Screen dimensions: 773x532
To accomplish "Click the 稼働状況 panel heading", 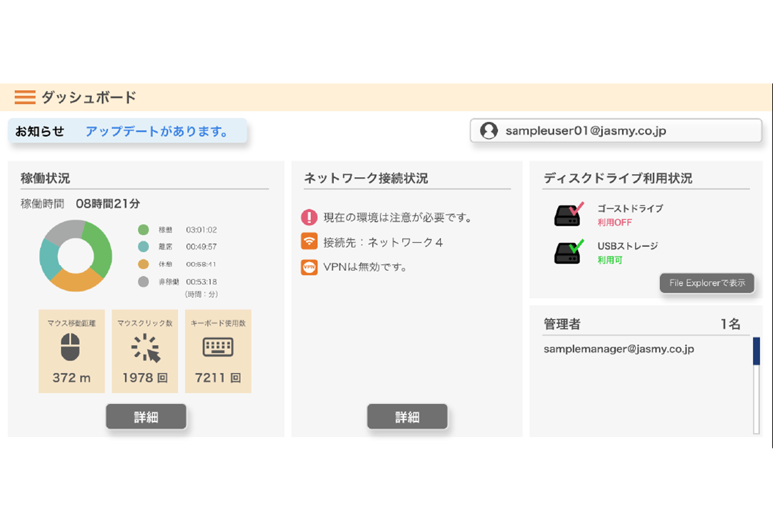I will tap(46, 178).
